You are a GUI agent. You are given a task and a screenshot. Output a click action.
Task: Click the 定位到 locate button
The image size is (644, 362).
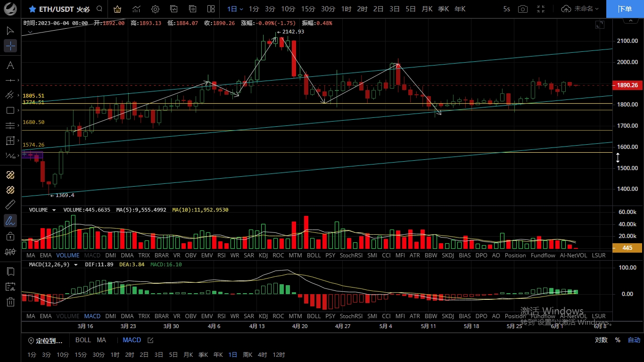pos(45,340)
